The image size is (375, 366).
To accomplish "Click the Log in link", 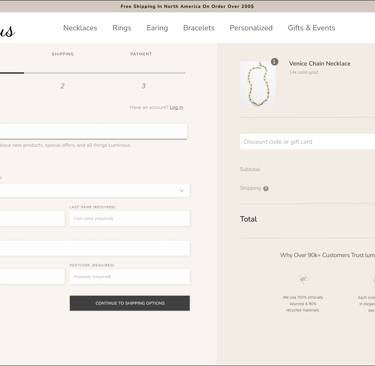I will [x=176, y=107].
